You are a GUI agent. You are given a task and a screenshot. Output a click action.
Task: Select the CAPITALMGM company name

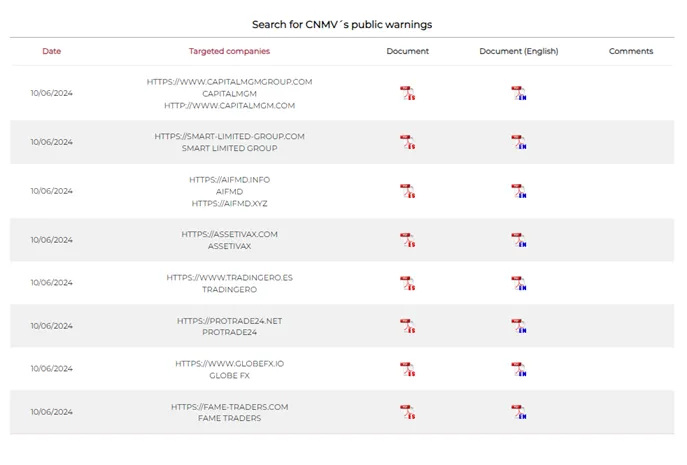pyautogui.click(x=229, y=94)
